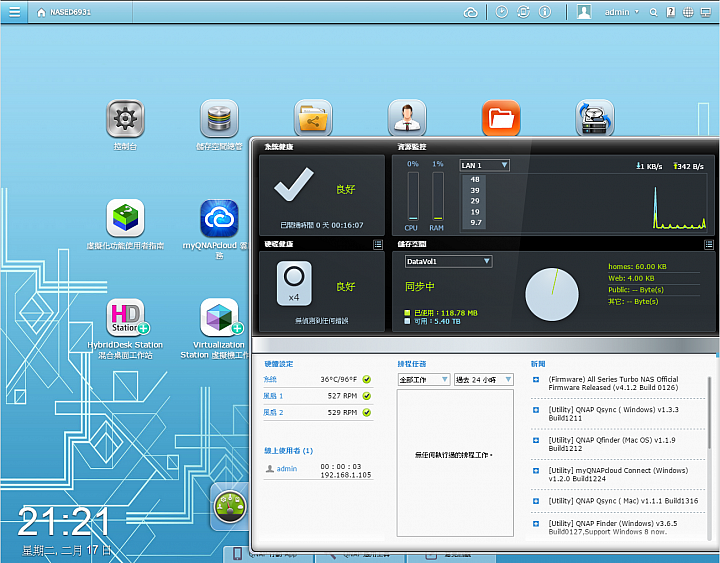This screenshot has width=720, height=563.
Task: Click the NASED6931 home icon
Action: click(x=41, y=12)
